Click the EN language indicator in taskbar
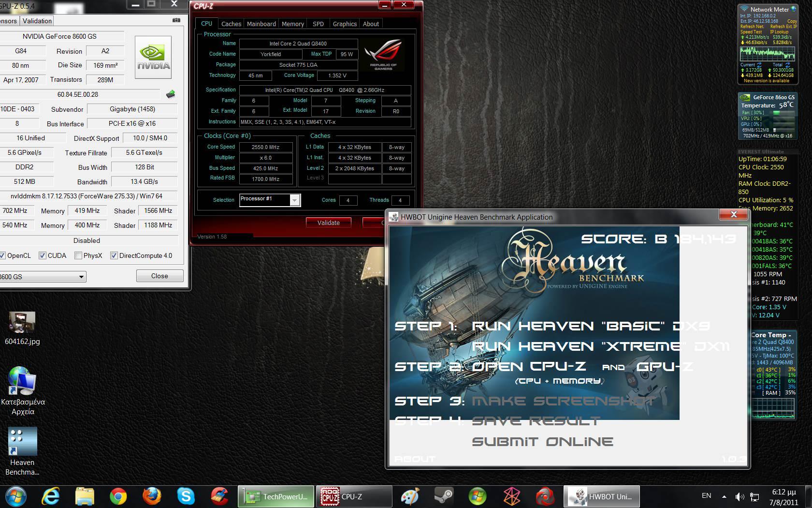Viewport: 812px width, 508px height. tap(706, 496)
